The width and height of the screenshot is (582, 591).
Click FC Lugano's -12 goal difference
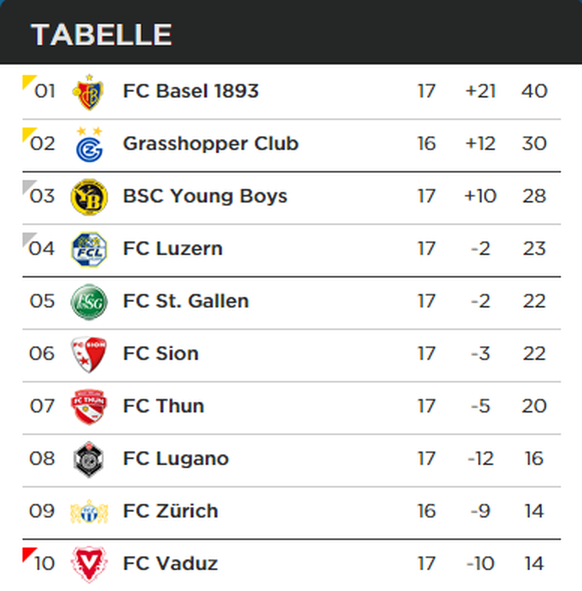[480, 459]
